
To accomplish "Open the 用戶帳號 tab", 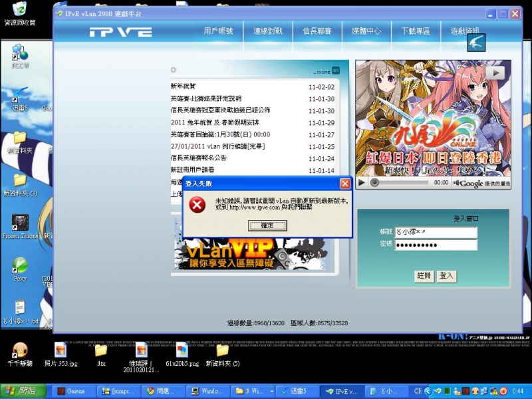I will pos(219,31).
